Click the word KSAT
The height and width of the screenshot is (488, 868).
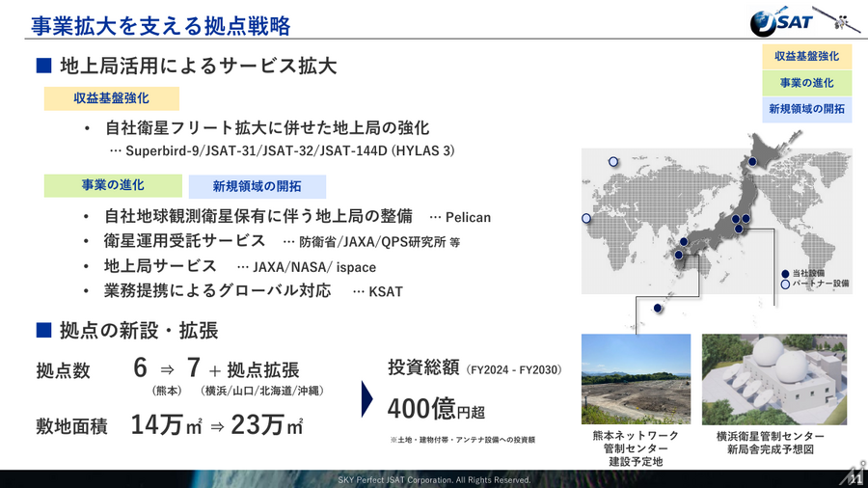pyautogui.click(x=386, y=291)
